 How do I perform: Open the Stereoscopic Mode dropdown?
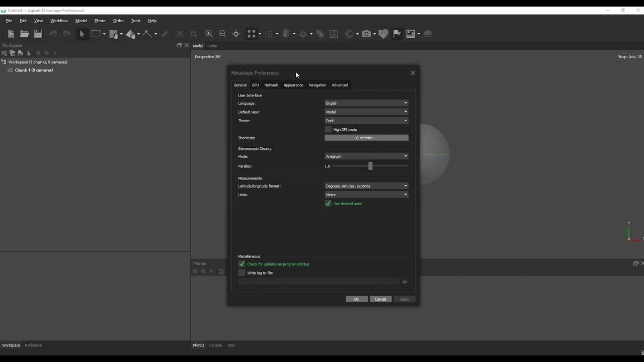[366, 156]
